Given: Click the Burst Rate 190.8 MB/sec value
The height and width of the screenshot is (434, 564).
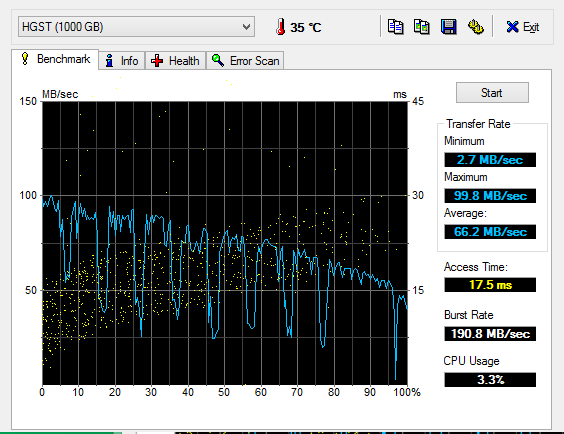Looking at the screenshot, I should [x=490, y=334].
